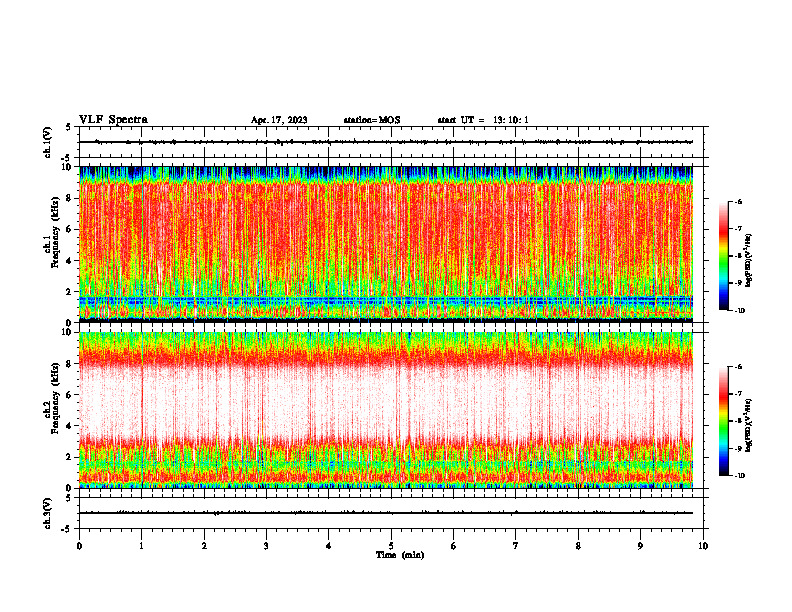
Task: Click time axis tick label "0"
Action: click(x=79, y=546)
